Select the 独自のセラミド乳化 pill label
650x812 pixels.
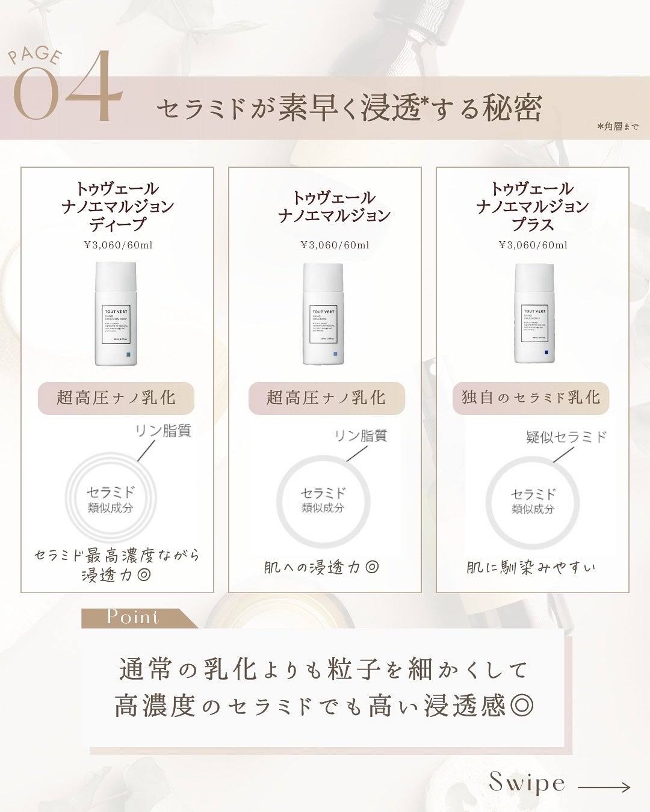click(531, 398)
